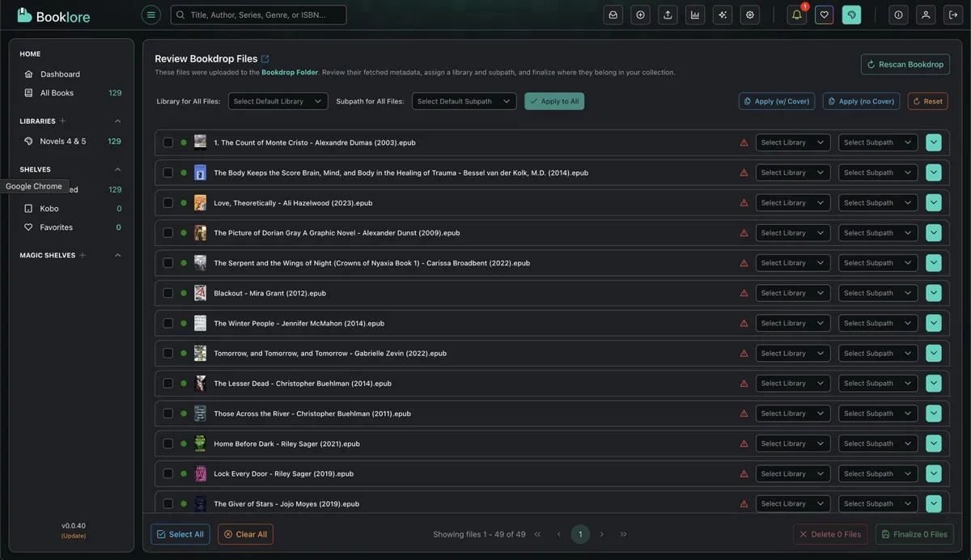Click warning icon on The Winter People
This screenshot has height=560, width=971.
[x=744, y=323]
